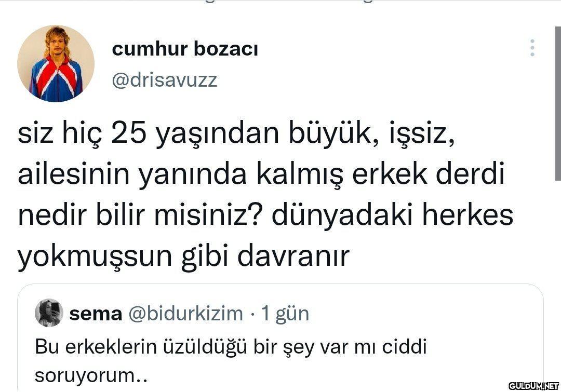Open the quoted tweet "Bu erkeklerin üzüldüğü" text
This screenshot has width=561, height=392.
click(231, 361)
